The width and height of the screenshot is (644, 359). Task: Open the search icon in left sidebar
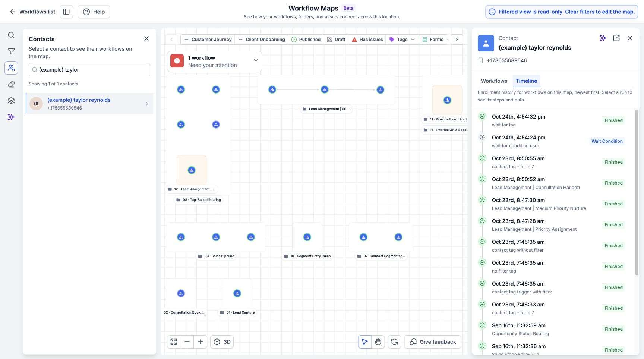pyautogui.click(x=11, y=35)
